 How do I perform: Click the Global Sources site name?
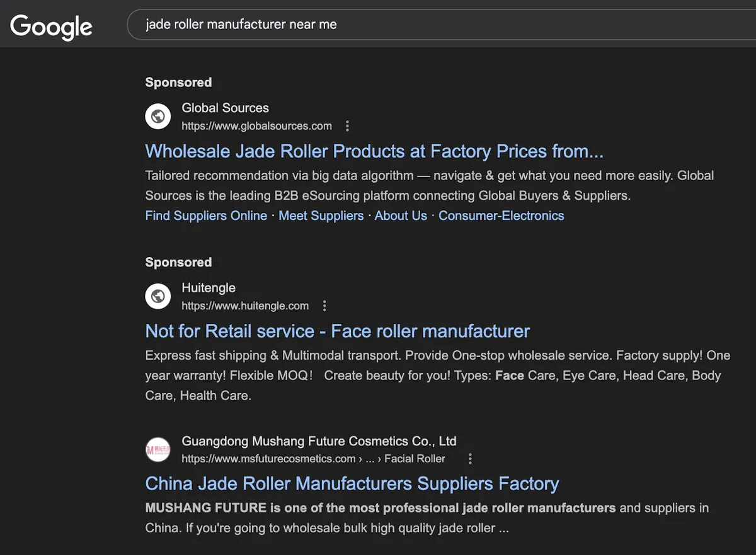point(226,108)
